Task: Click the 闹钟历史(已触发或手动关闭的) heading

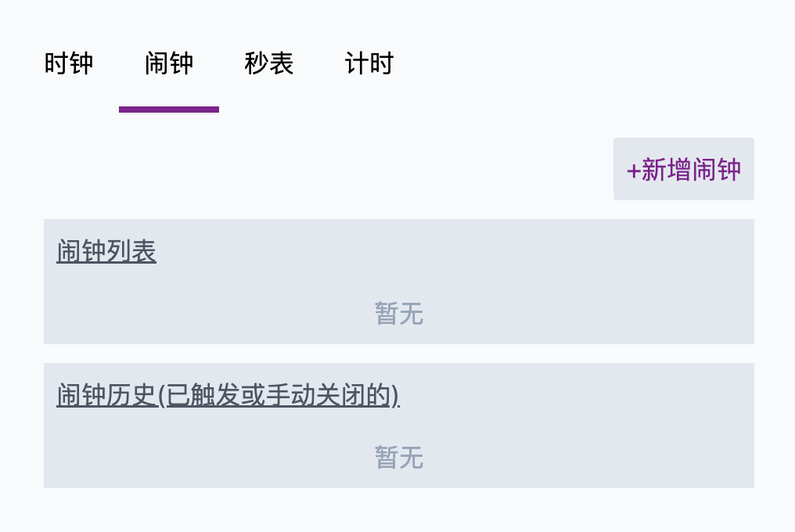Action: click(228, 395)
